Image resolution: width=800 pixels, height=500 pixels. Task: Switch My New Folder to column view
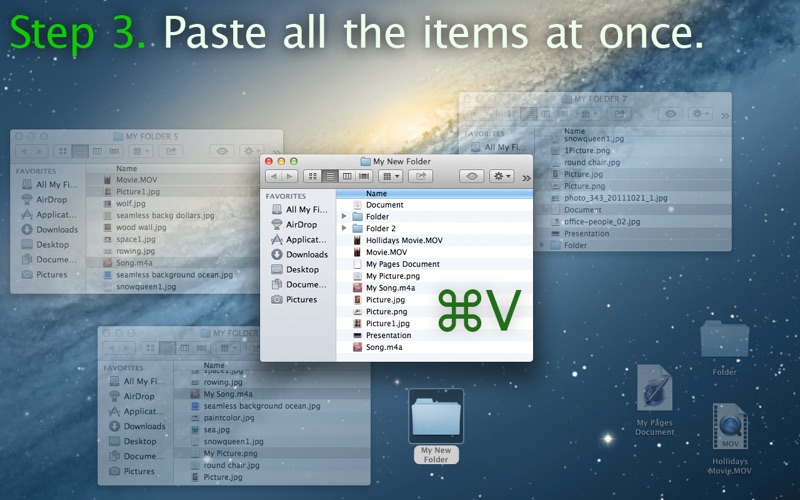[347, 176]
